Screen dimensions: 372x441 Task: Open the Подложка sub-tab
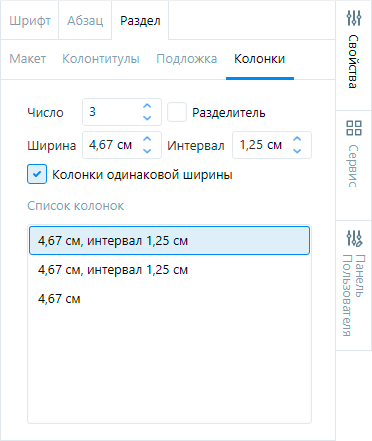187,59
